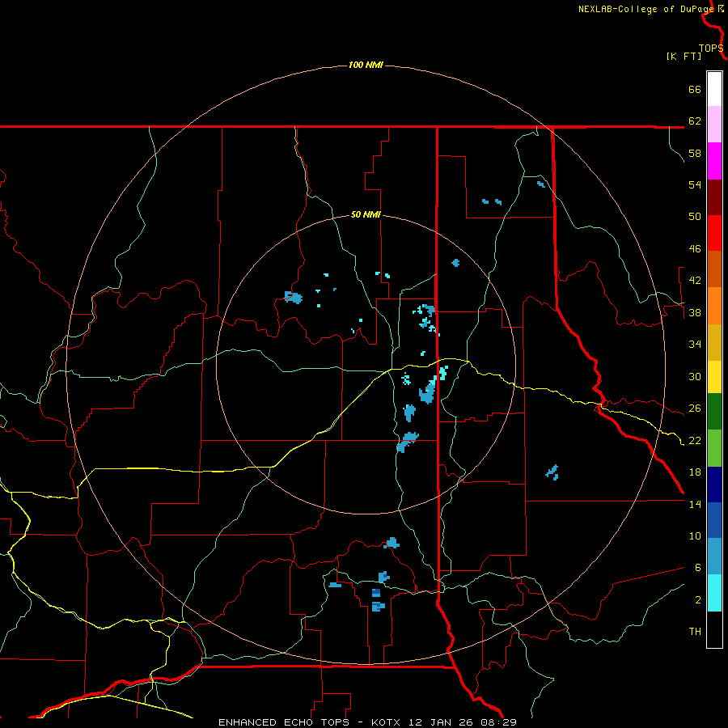Click the legend value "54"
The width and height of the screenshot is (728, 728).
pos(695,184)
